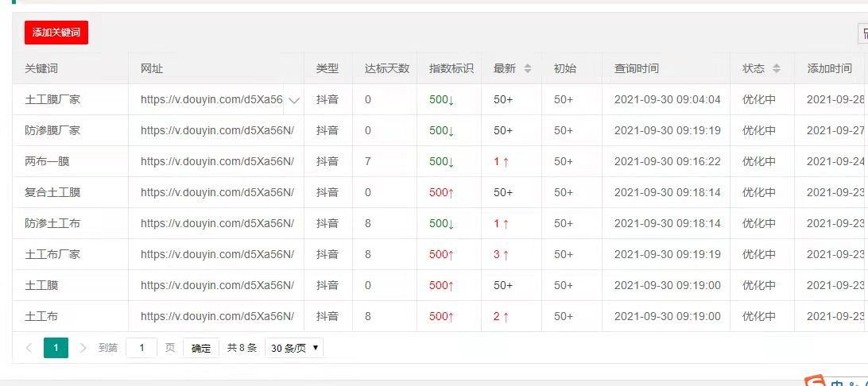Select keyword 土工布厂家
The width and height of the screenshot is (868, 386).
(52, 254)
